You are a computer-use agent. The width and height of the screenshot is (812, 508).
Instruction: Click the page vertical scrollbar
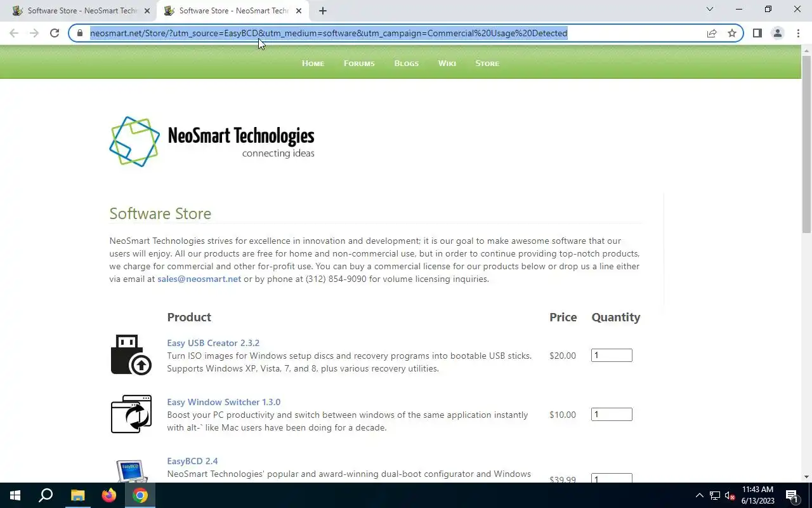coord(806,145)
